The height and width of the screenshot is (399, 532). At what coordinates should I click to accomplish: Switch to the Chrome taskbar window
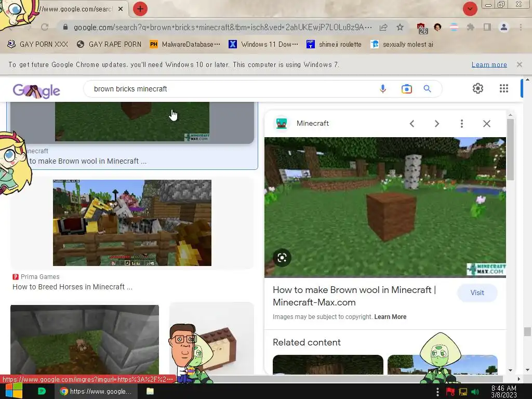pos(96,391)
